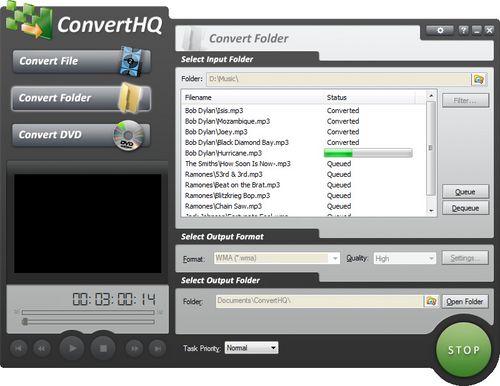
Task: Select Bob Dylan\Black Diamond Bay.mp3 row
Action: tap(304, 142)
